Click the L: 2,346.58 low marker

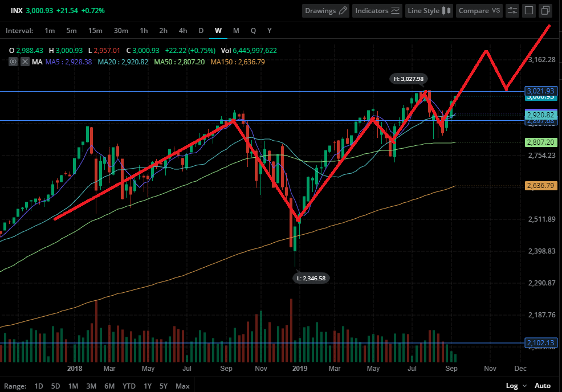[x=311, y=278]
